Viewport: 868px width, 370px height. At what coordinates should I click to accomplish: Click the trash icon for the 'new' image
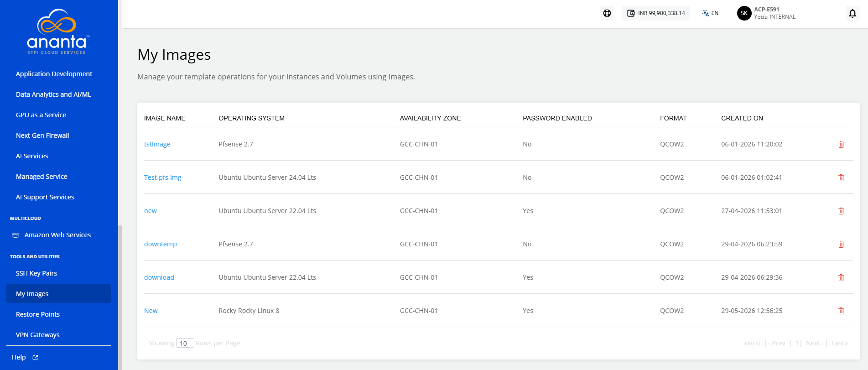[841, 211]
